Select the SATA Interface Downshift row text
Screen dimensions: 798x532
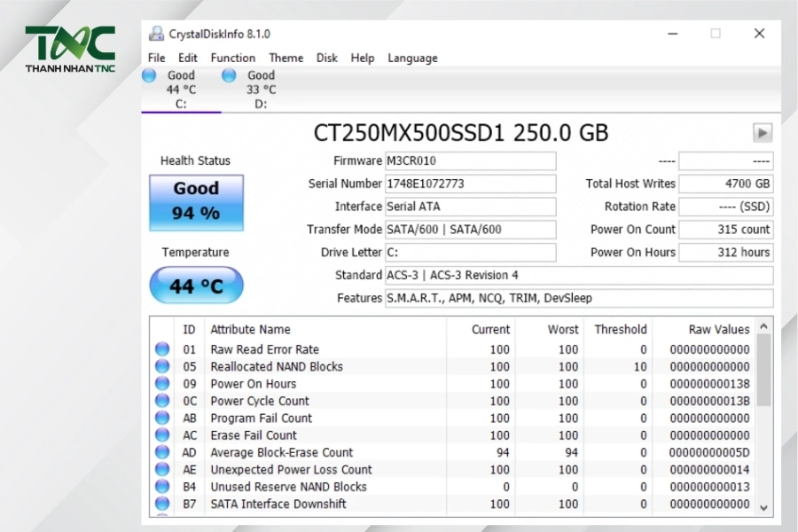tap(278, 504)
